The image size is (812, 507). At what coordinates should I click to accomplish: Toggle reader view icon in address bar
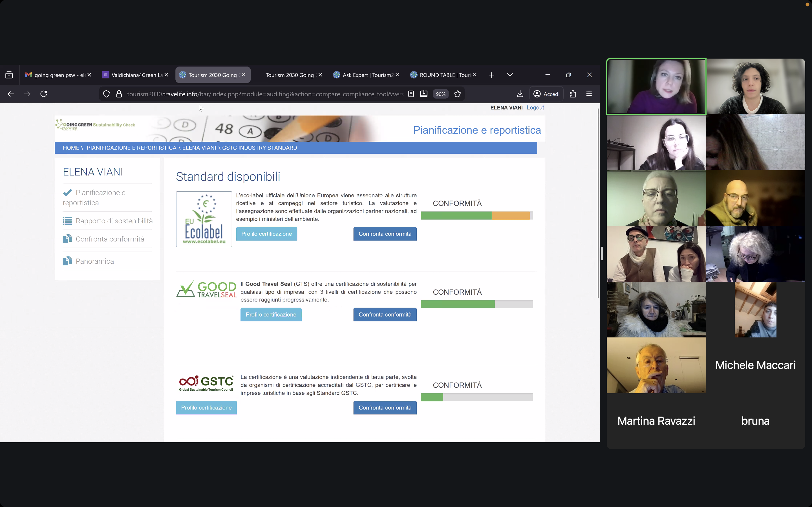411,94
